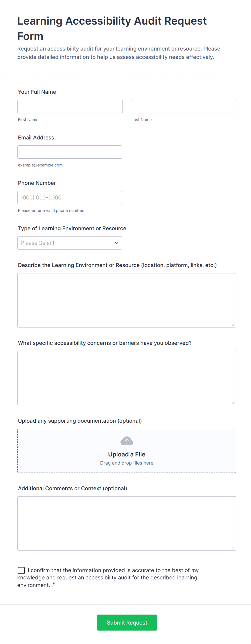This screenshot has height=644, width=251.
Task: Click into the Email Address field
Action: [70, 152]
